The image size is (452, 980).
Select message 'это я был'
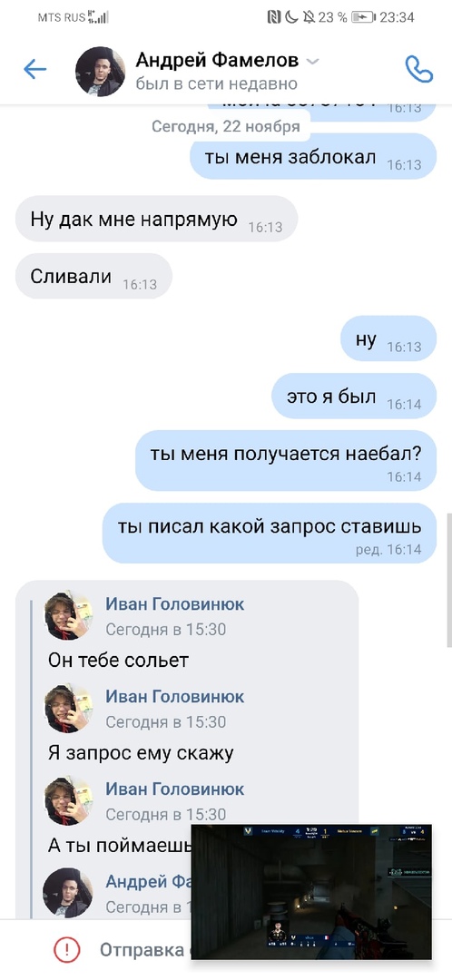pos(354,396)
